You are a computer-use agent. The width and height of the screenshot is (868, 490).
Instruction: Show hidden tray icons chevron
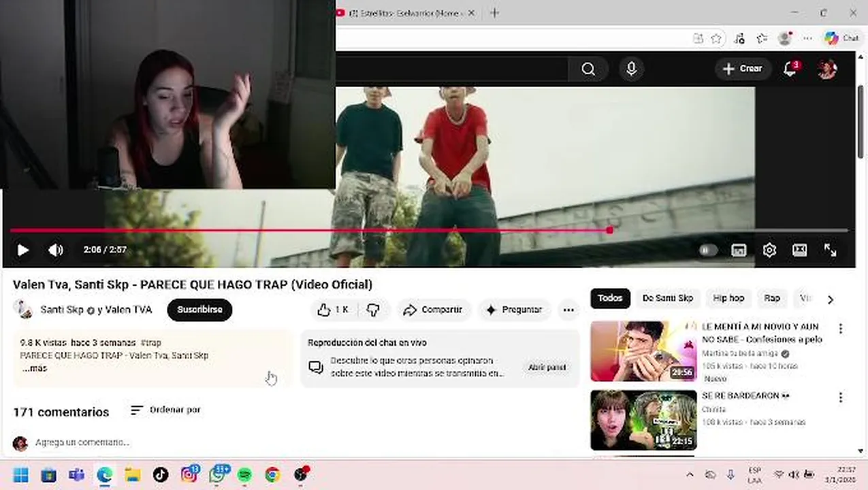click(x=690, y=475)
